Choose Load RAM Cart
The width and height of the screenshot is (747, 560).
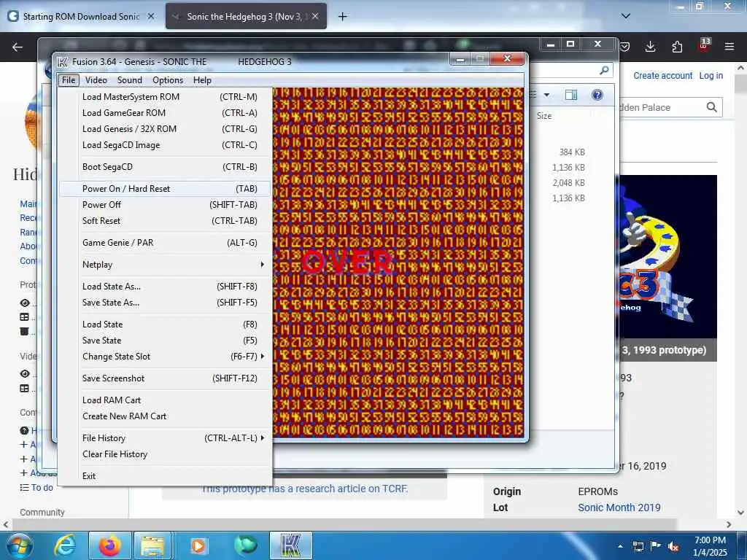(165, 400)
